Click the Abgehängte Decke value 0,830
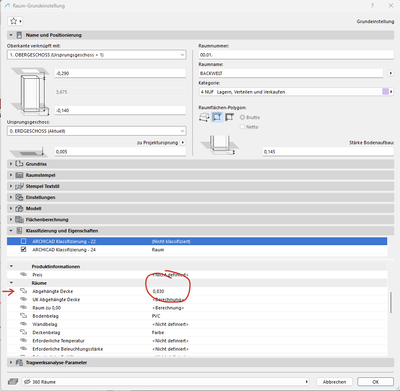 pyautogui.click(x=158, y=291)
